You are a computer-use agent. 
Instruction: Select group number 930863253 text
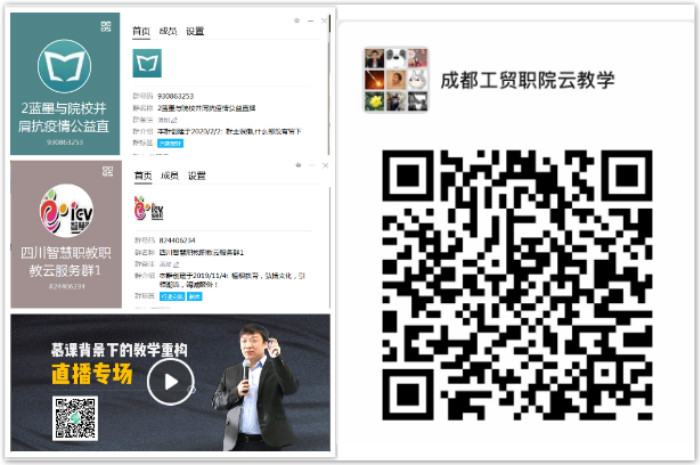tap(175, 96)
